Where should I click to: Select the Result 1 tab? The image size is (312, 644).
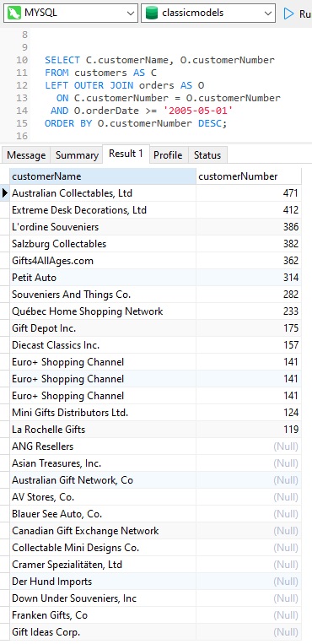(x=126, y=154)
